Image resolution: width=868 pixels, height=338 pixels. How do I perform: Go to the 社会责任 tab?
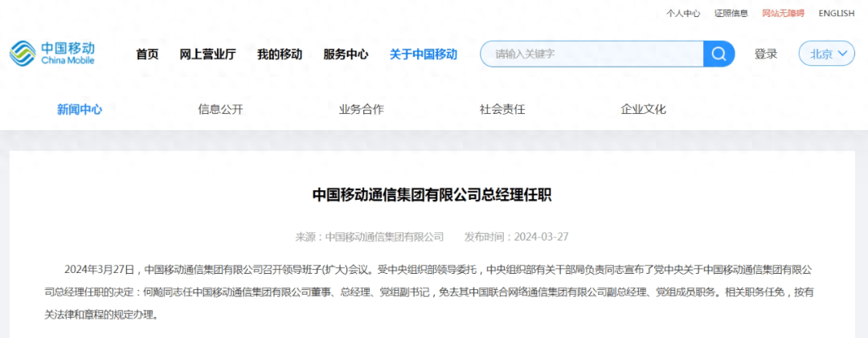coord(502,109)
